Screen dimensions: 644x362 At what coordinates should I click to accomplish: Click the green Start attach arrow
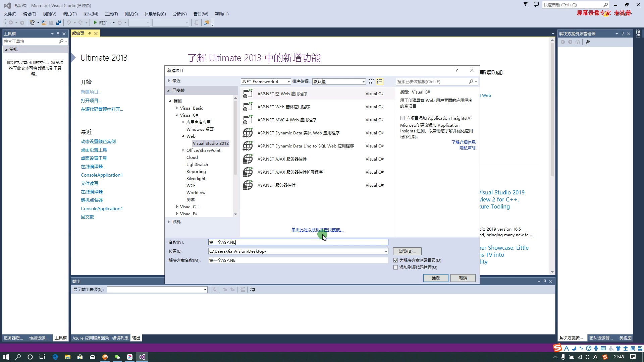click(95, 22)
